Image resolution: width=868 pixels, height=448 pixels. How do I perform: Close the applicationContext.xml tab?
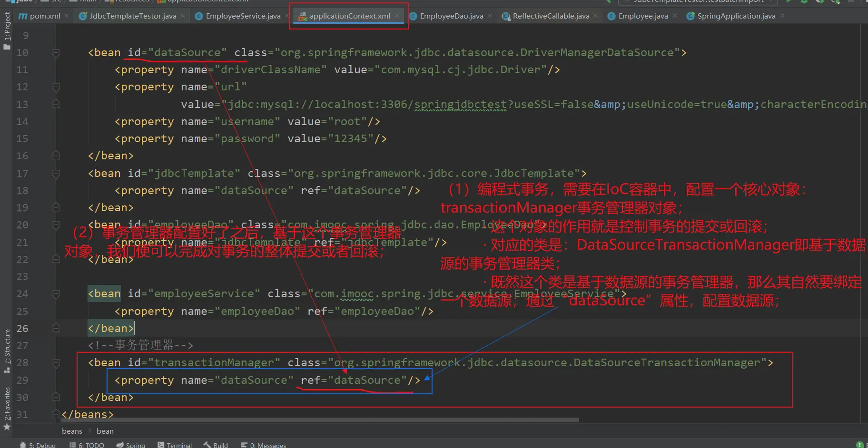397,16
